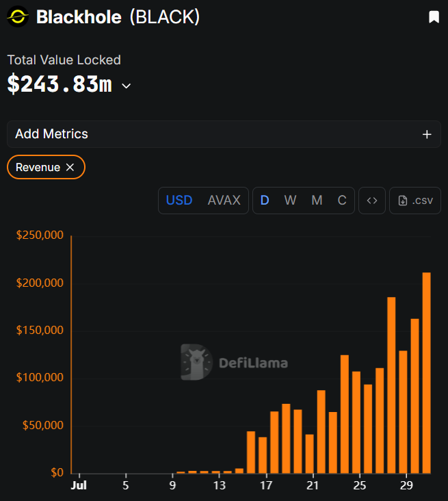Switch denomination to AVAX

(x=224, y=201)
